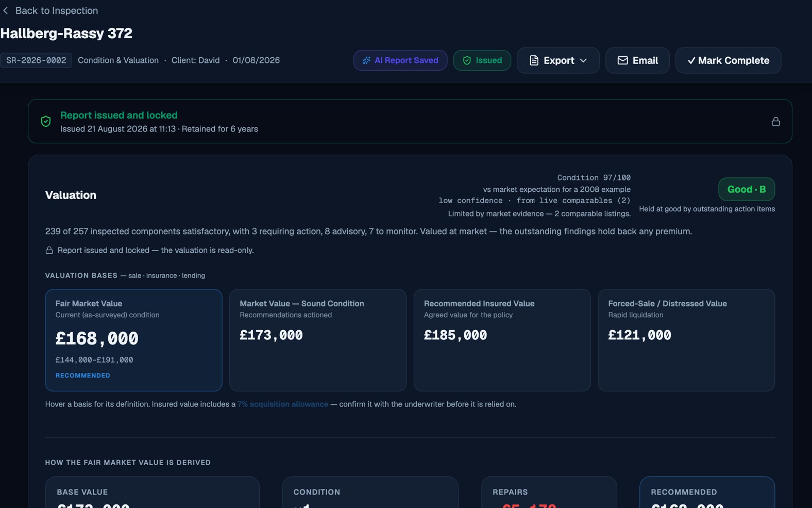Click the Good · B grade badge
Screen dimensions: 812x508
747,189
